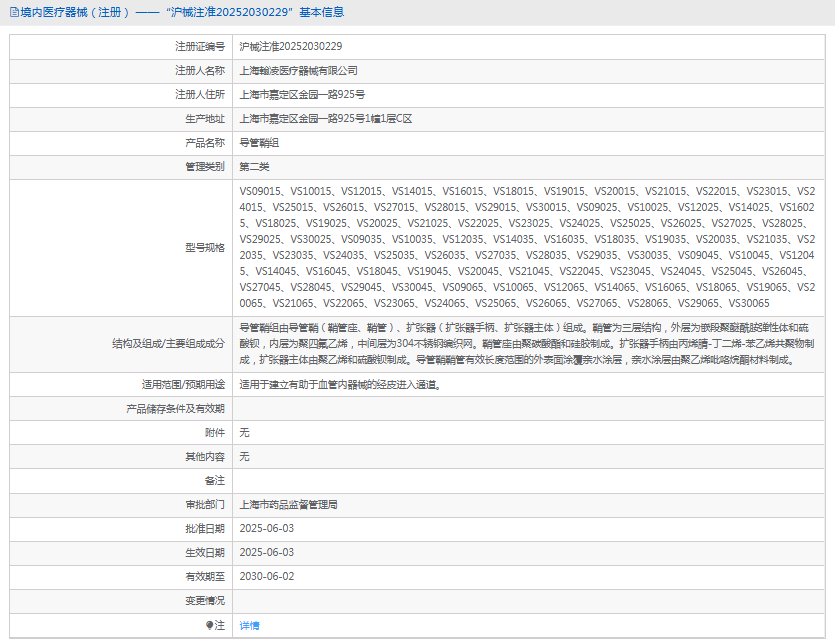The width and height of the screenshot is (835, 644).
Task: Click the 注册人住所 label
Action: coord(200,94)
